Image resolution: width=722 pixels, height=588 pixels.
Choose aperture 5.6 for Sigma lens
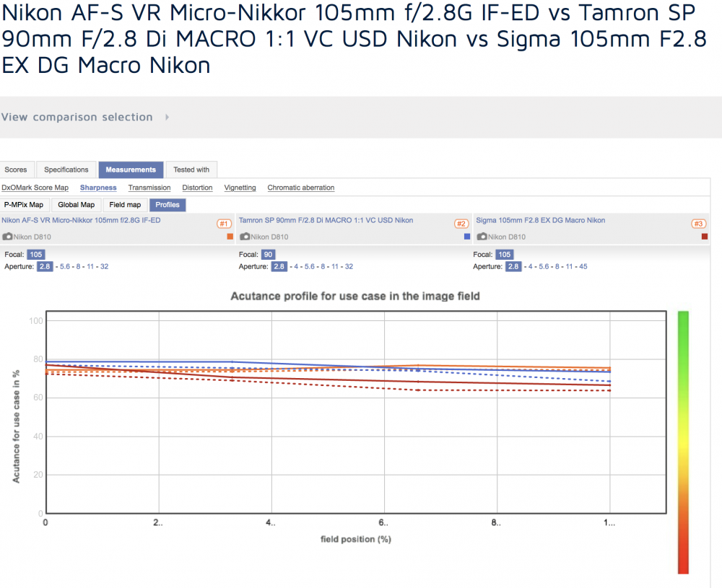(x=544, y=266)
